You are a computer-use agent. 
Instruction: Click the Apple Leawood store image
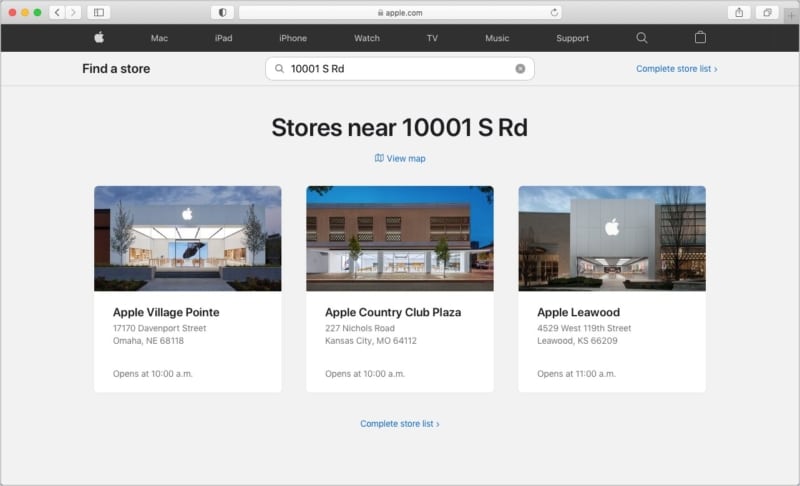tap(612, 238)
